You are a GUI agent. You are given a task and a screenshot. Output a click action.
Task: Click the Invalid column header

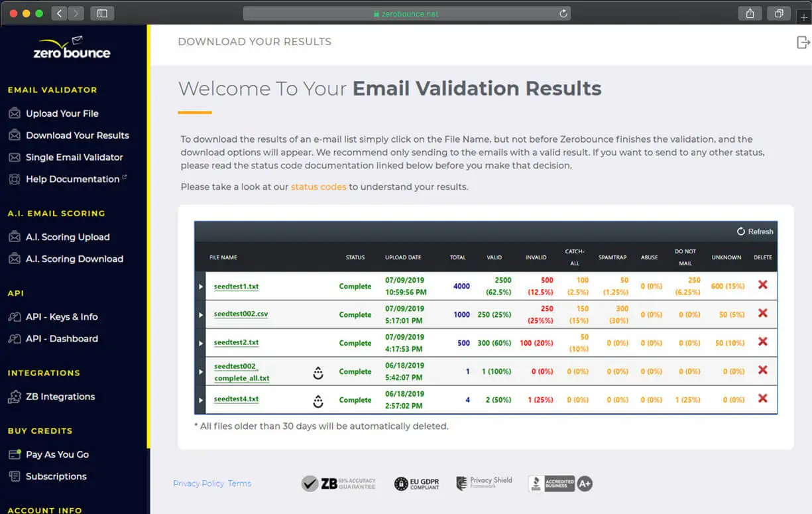coord(536,257)
